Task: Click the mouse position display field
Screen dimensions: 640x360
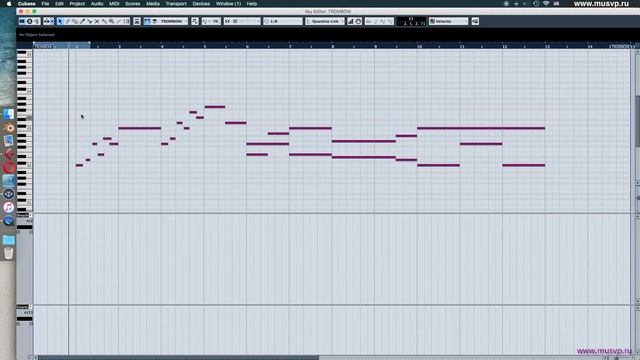Action: click(x=411, y=21)
